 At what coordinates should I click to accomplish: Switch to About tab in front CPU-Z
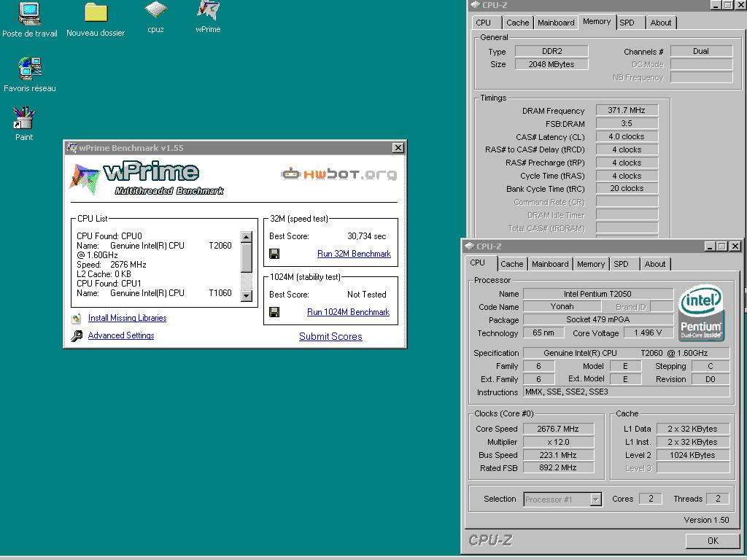[x=655, y=264]
